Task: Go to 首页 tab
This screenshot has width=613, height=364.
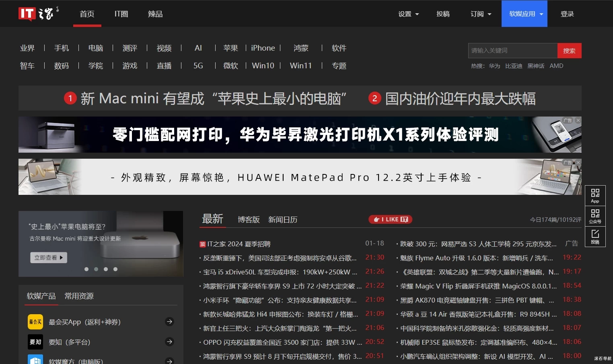Action: [87, 14]
